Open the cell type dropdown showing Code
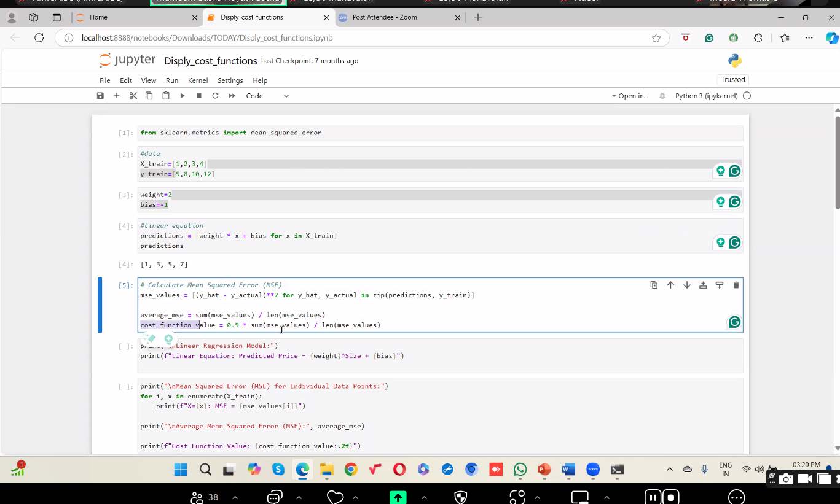Image resolution: width=840 pixels, height=504 pixels. pyautogui.click(x=267, y=96)
